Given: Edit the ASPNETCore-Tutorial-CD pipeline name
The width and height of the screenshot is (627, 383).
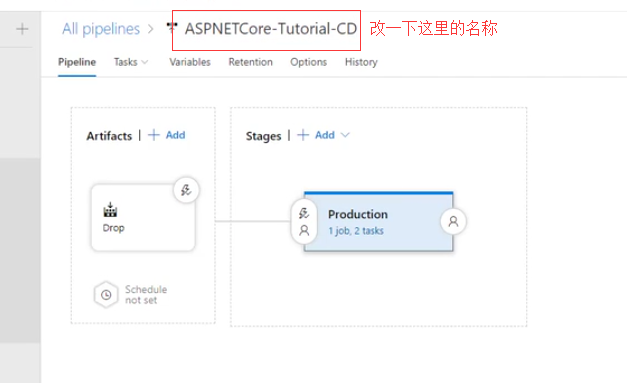Looking at the screenshot, I should click(271, 29).
